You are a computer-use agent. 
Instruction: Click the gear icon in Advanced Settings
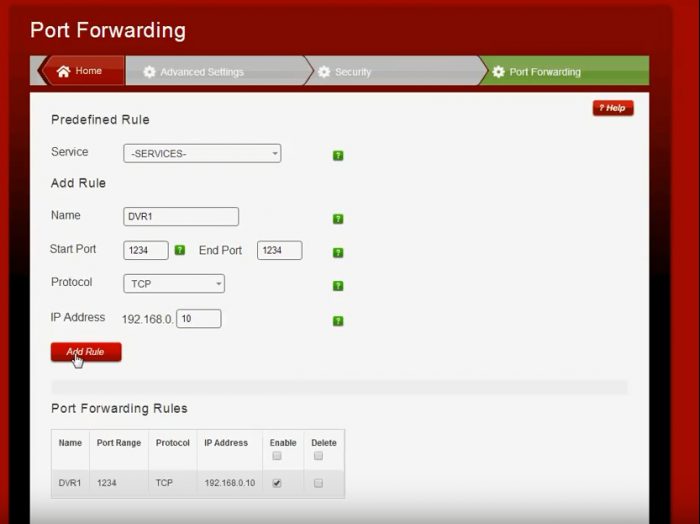tap(150, 72)
